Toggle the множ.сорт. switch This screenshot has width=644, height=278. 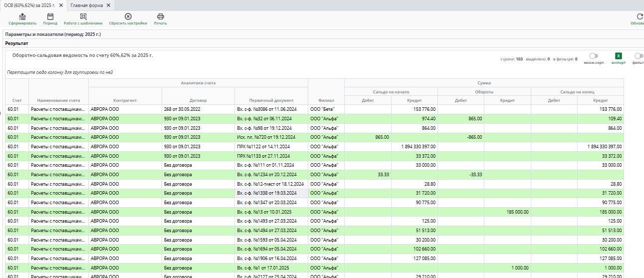click(594, 56)
